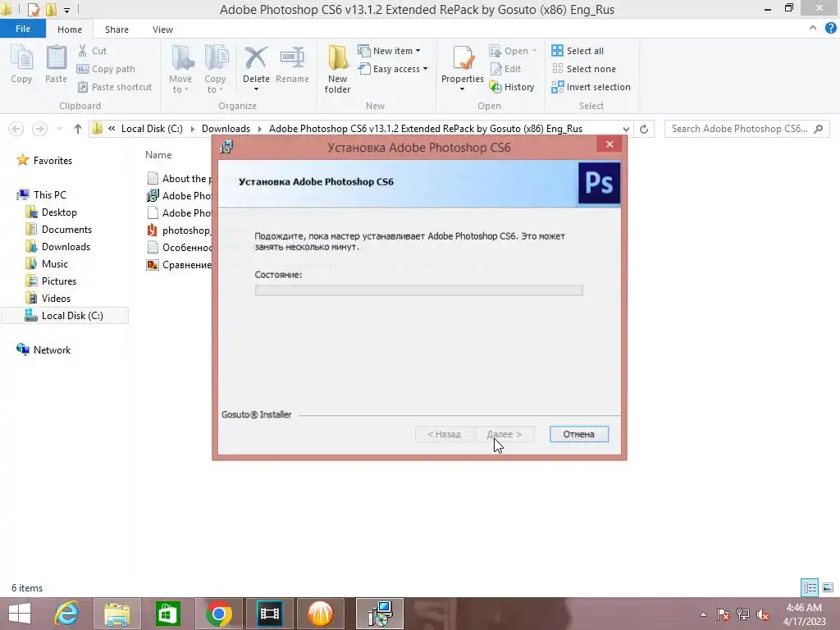
Task: Click Edit in the Open group
Action: coord(505,69)
